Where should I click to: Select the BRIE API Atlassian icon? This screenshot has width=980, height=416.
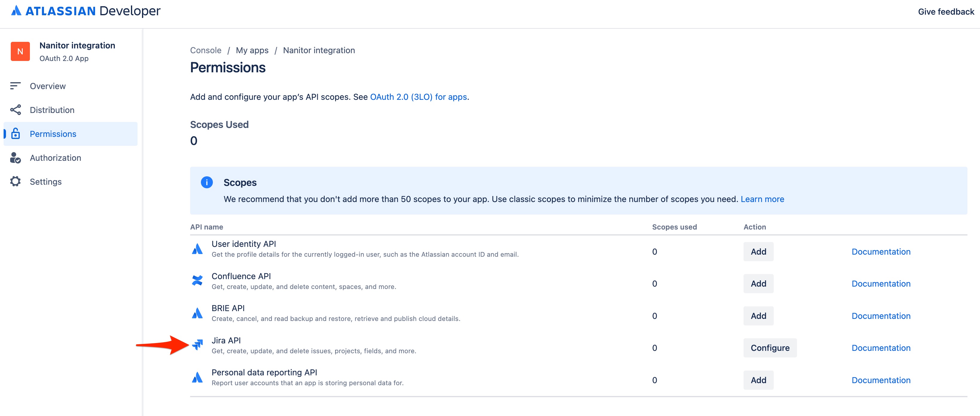(197, 313)
